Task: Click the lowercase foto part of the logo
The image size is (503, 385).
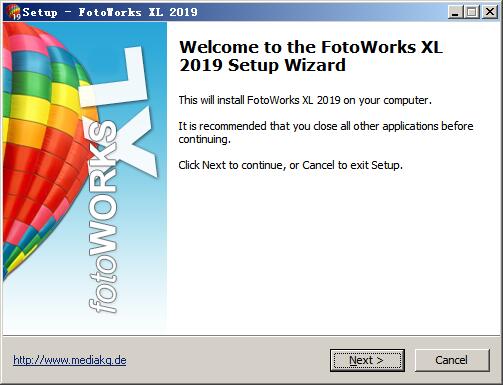Action: pos(103,283)
